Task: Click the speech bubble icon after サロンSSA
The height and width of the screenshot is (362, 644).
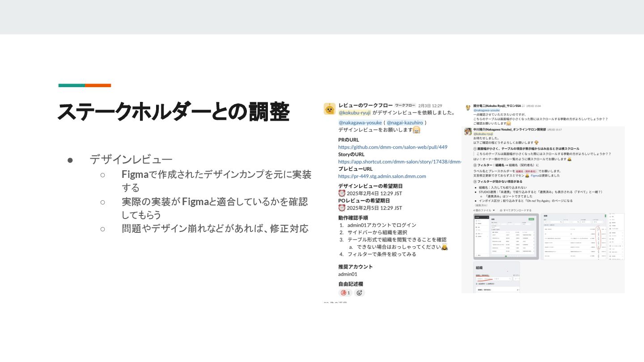Action: pyautogui.click(x=523, y=106)
